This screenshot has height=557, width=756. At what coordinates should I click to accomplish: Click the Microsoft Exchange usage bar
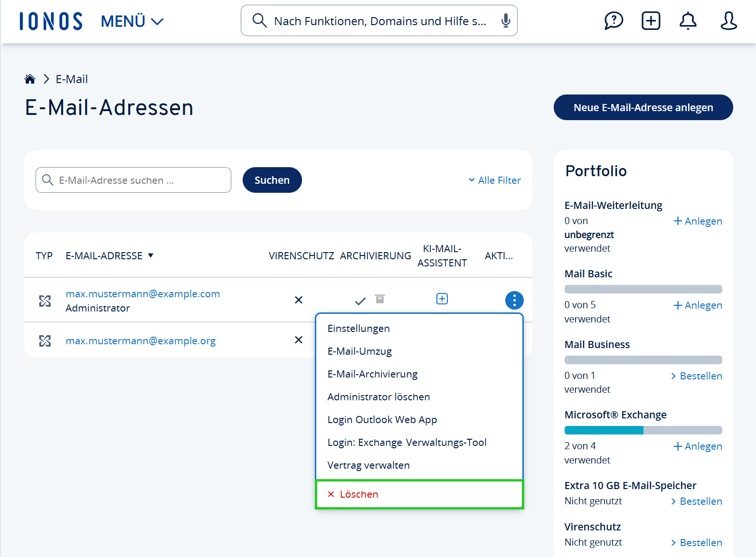[643, 430]
